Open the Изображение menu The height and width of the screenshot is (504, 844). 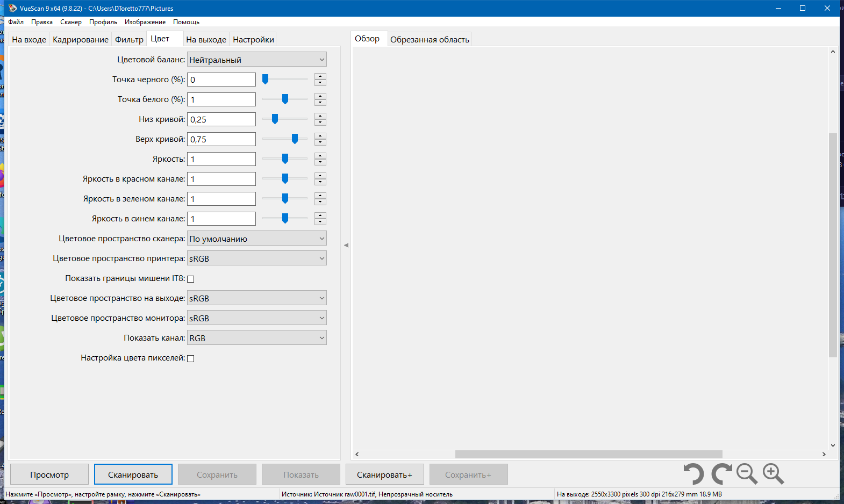pyautogui.click(x=145, y=22)
